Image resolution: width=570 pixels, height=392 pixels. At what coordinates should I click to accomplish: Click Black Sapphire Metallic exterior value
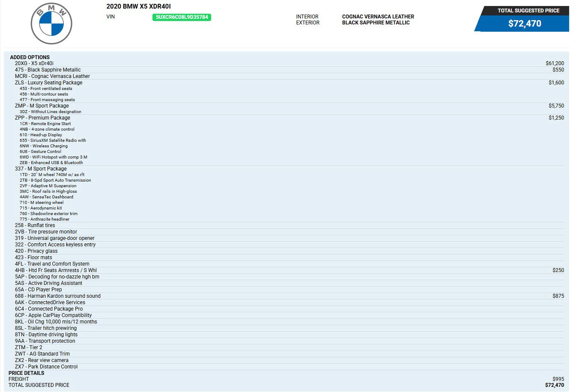tap(376, 23)
